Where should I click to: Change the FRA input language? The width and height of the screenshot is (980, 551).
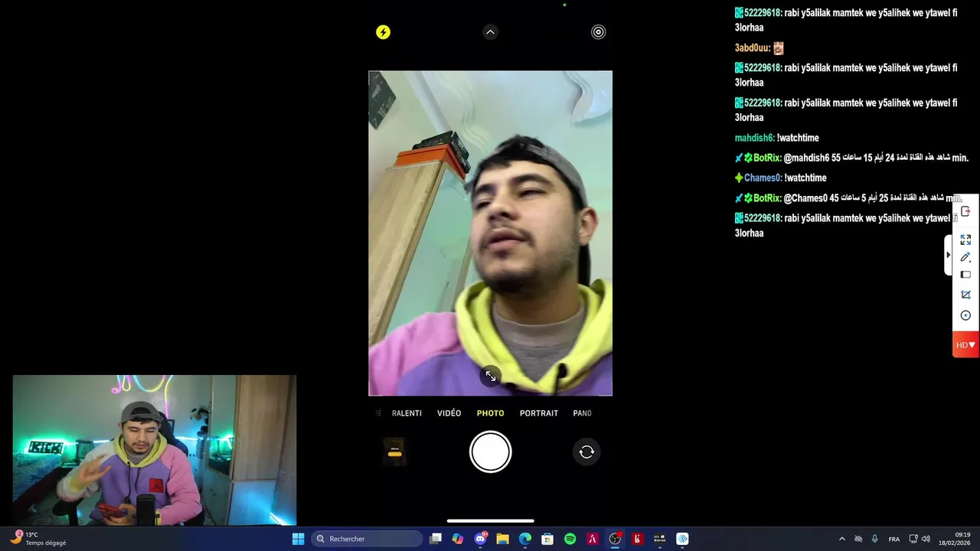click(894, 539)
